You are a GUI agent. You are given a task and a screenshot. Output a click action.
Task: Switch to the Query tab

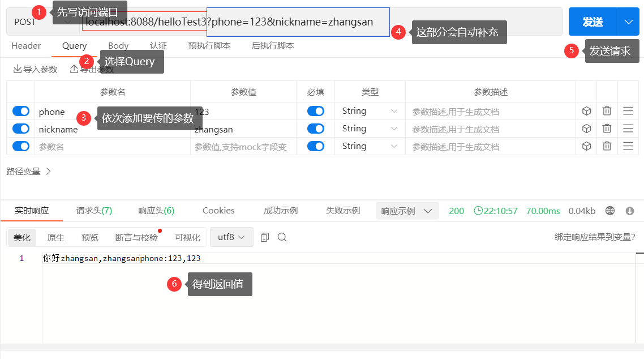pyautogui.click(x=74, y=46)
